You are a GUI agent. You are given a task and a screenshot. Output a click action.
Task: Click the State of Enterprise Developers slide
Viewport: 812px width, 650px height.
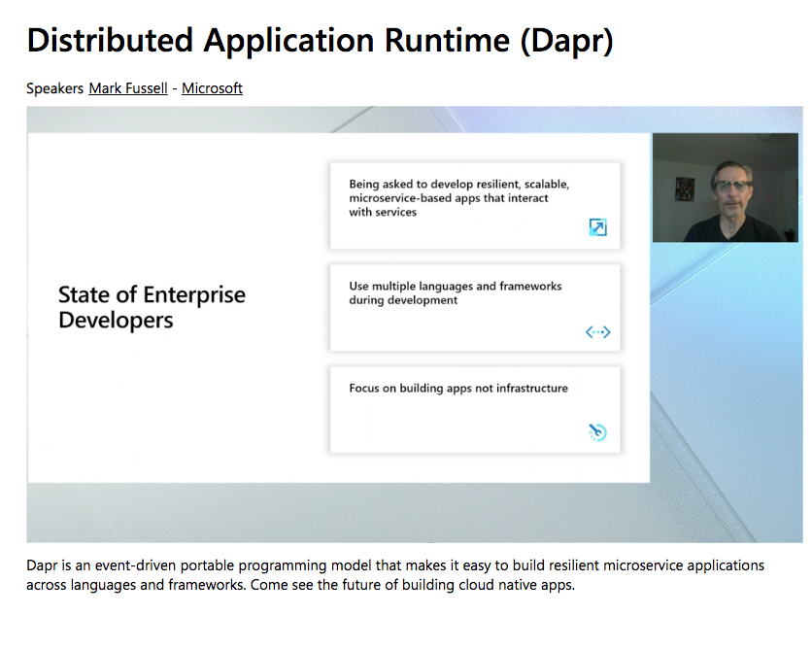coord(151,307)
